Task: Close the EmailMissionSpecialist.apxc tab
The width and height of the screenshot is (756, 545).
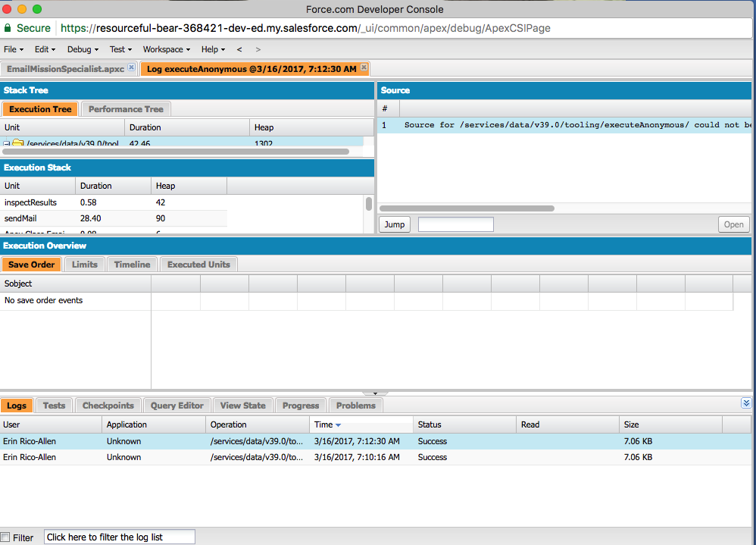Action: [x=131, y=68]
